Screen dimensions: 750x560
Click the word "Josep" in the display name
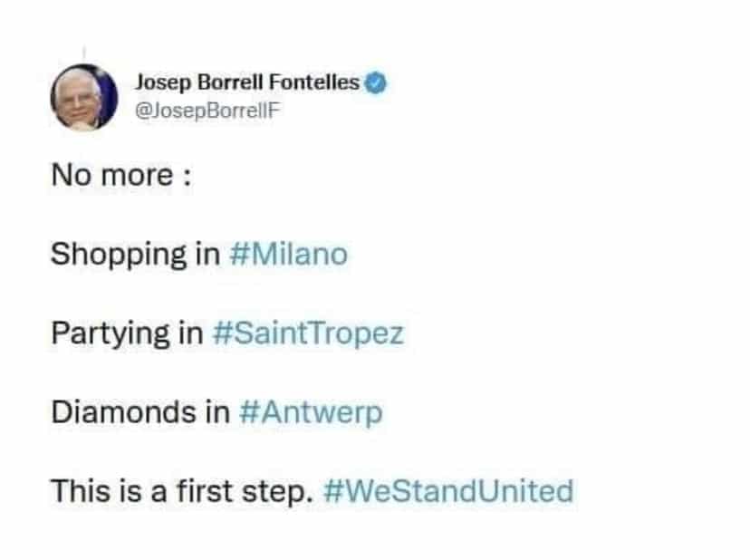159,84
